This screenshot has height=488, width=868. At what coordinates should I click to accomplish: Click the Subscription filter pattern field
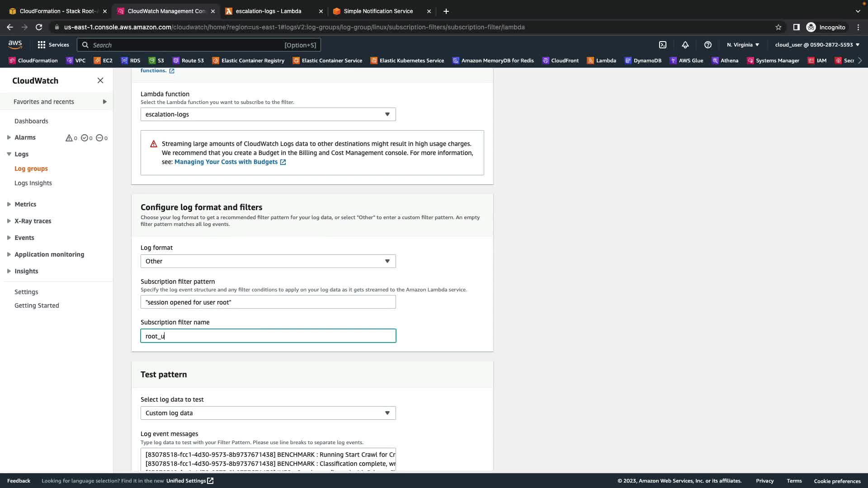tap(268, 302)
